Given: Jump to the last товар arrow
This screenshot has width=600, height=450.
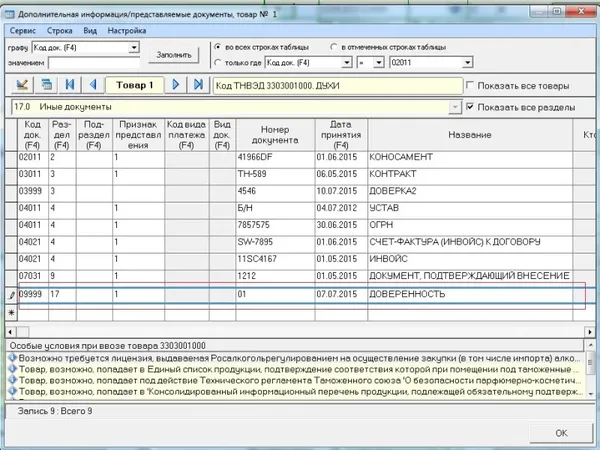Looking at the screenshot, I should pyautogui.click(x=198, y=85).
